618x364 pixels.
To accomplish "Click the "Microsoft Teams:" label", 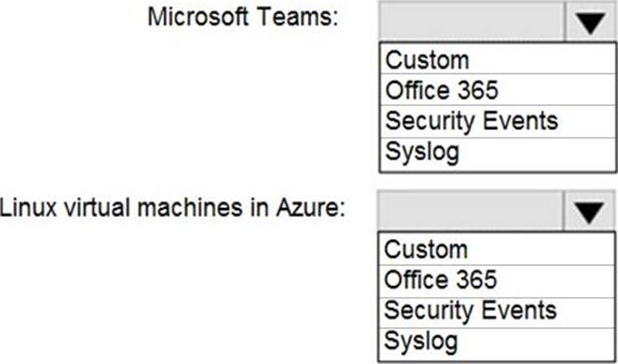I will [x=242, y=18].
